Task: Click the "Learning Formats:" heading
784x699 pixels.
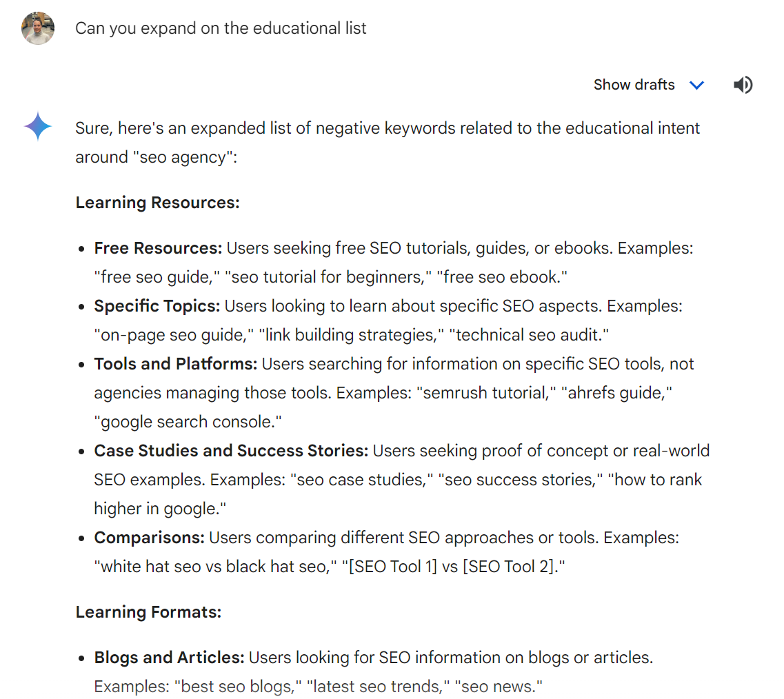Action: coord(148,612)
